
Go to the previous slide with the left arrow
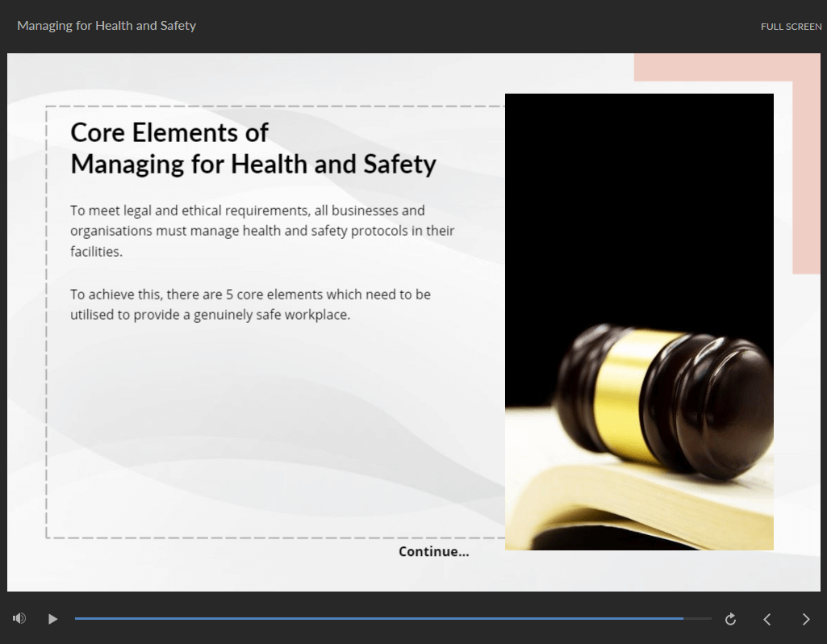(767, 619)
